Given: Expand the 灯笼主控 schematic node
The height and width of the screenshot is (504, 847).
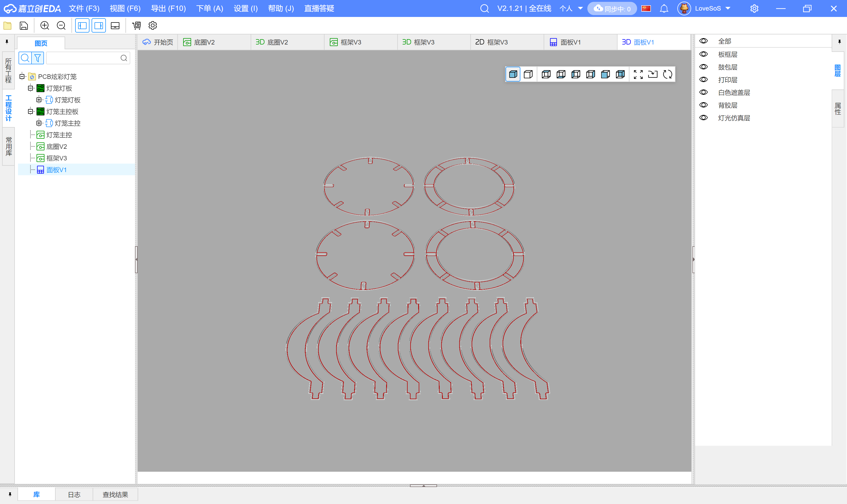Looking at the screenshot, I should (39, 123).
